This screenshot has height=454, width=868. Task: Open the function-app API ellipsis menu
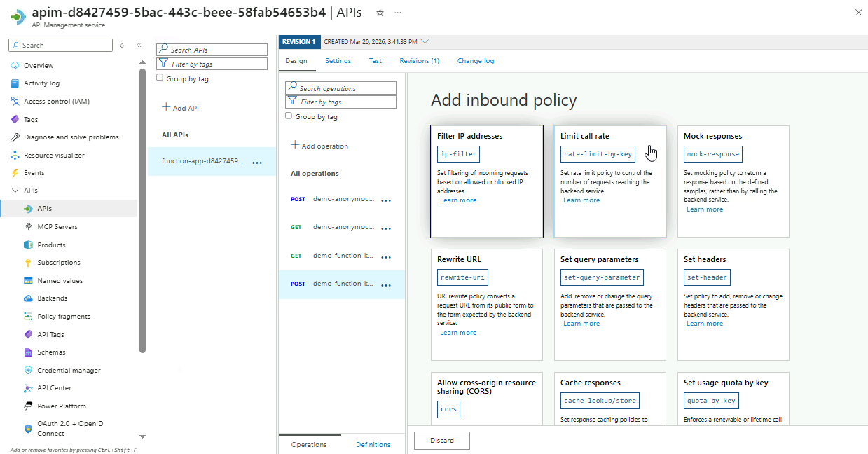click(257, 162)
